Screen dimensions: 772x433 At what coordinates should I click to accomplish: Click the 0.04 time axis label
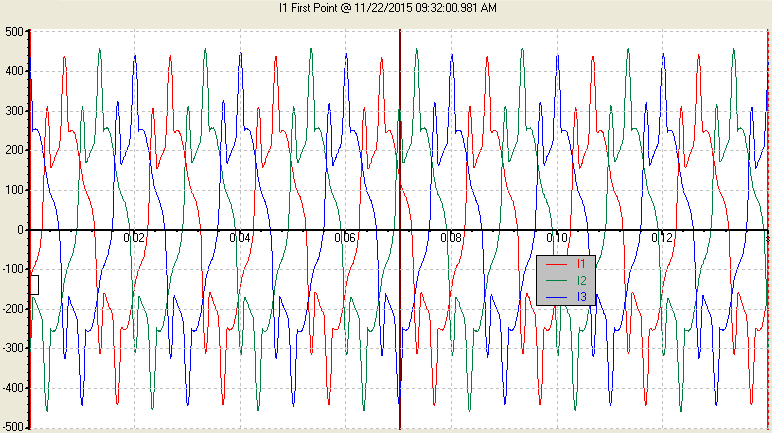pyautogui.click(x=240, y=238)
